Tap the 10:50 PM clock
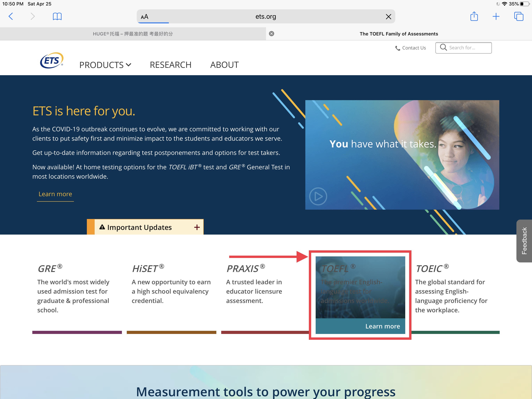Image resolution: width=532 pixels, height=399 pixels. (13, 4)
